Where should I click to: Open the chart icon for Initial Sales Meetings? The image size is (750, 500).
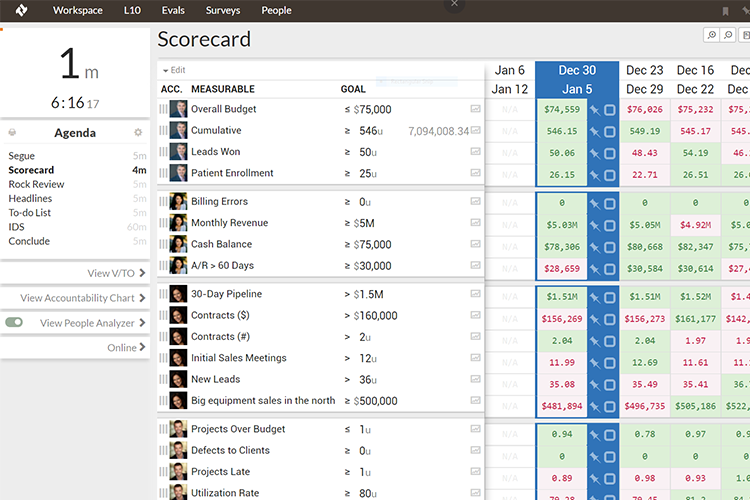tap(475, 357)
